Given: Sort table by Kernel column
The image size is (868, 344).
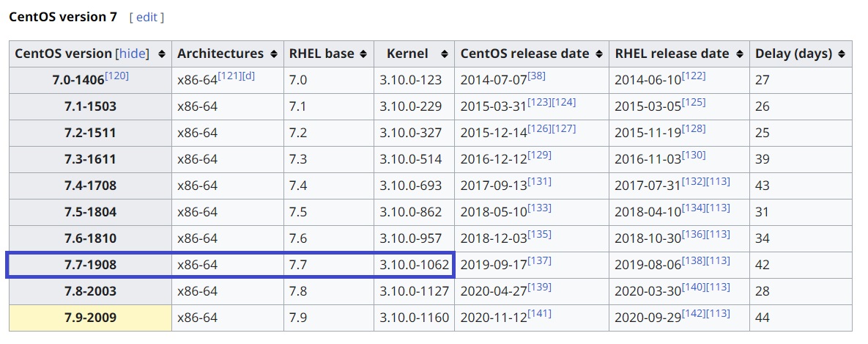Looking at the screenshot, I should [445, 54].
